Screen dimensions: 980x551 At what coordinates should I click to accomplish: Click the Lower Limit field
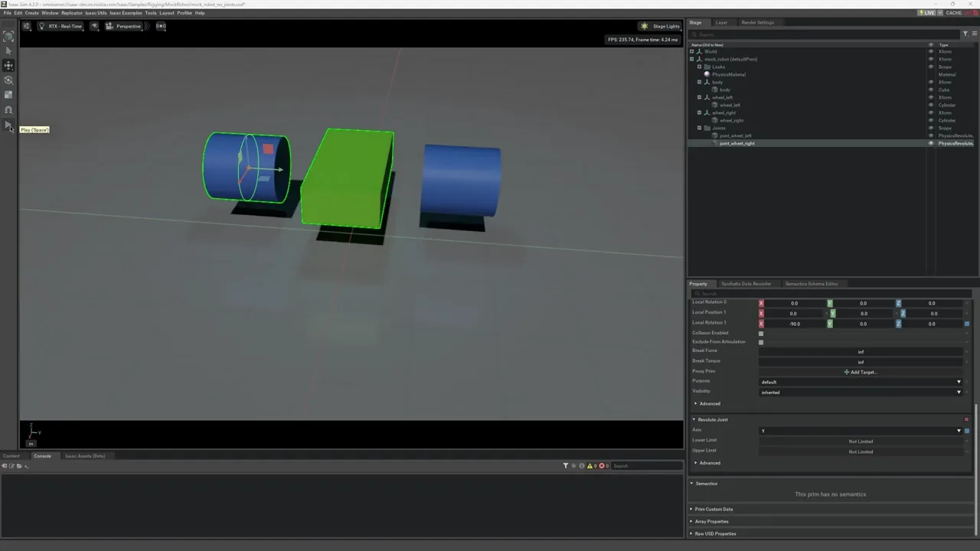(x=861, y=442)
